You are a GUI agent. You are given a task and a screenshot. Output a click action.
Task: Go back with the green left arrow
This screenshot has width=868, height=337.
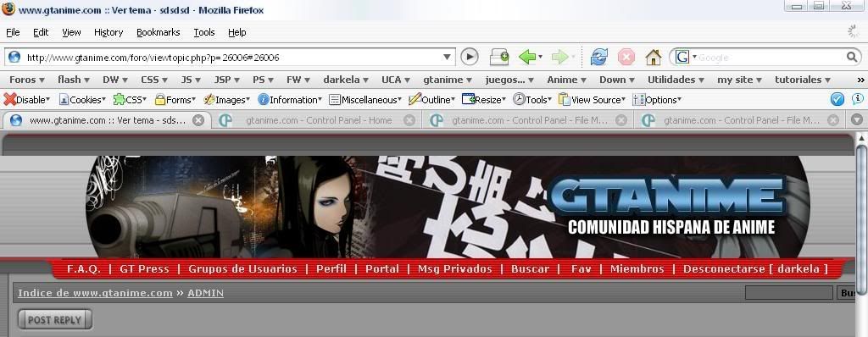[x=527, y=57]
